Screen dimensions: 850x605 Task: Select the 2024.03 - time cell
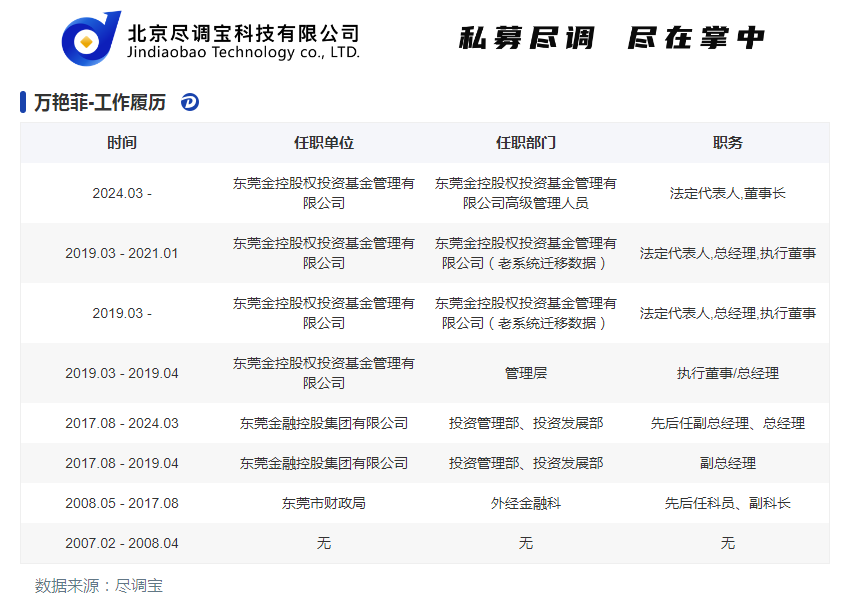pos(122,193)
